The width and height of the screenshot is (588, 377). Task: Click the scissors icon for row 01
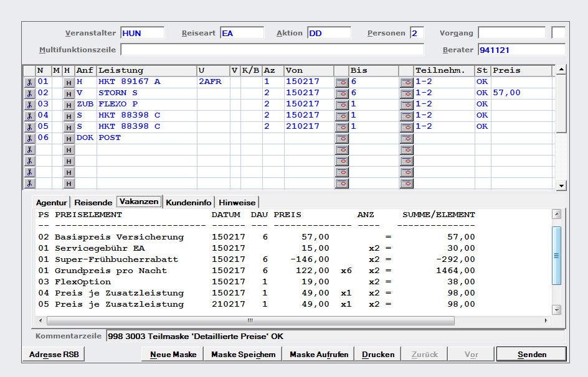(x=29, y=82)
